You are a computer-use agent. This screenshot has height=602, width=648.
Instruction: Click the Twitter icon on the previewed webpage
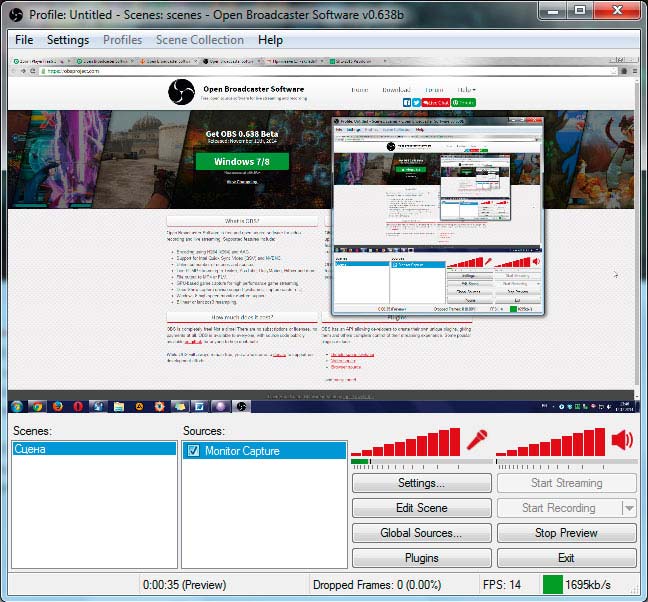(x=416, y=102)
